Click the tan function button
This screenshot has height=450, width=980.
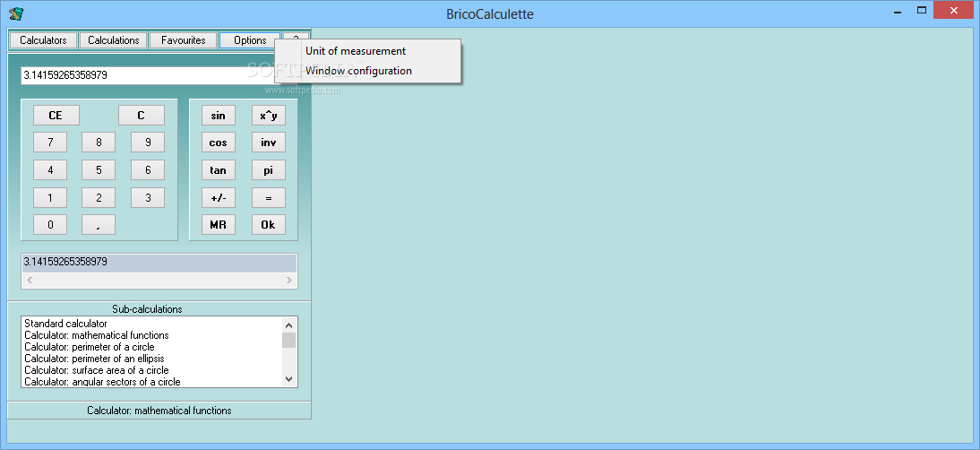(218, 170)
